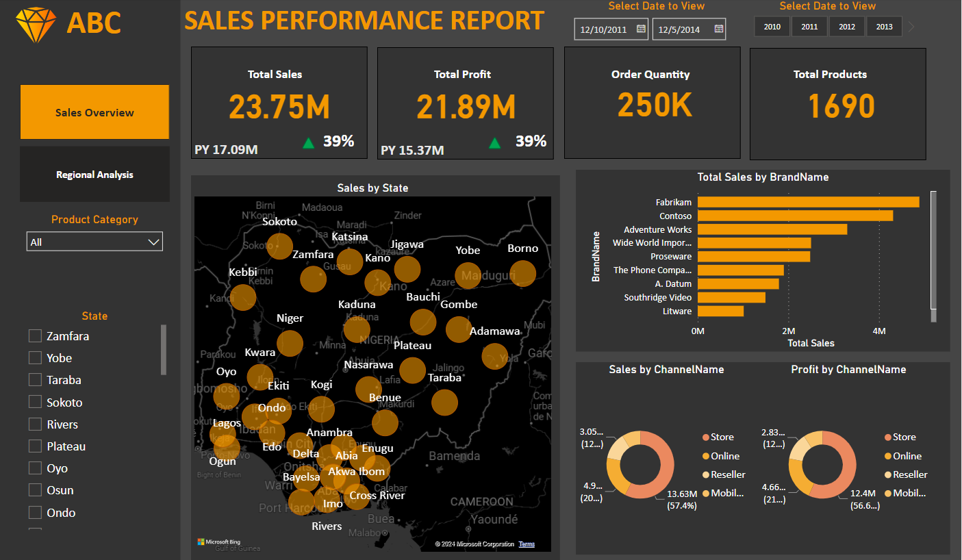Switch to the Regional Analysis page
962x560 pixels.
[94, 175]
